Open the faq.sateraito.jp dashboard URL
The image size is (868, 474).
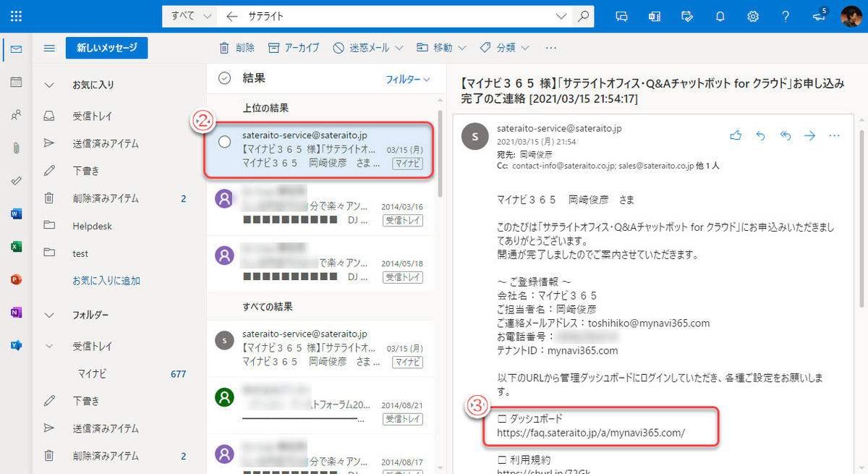point(590,433)
